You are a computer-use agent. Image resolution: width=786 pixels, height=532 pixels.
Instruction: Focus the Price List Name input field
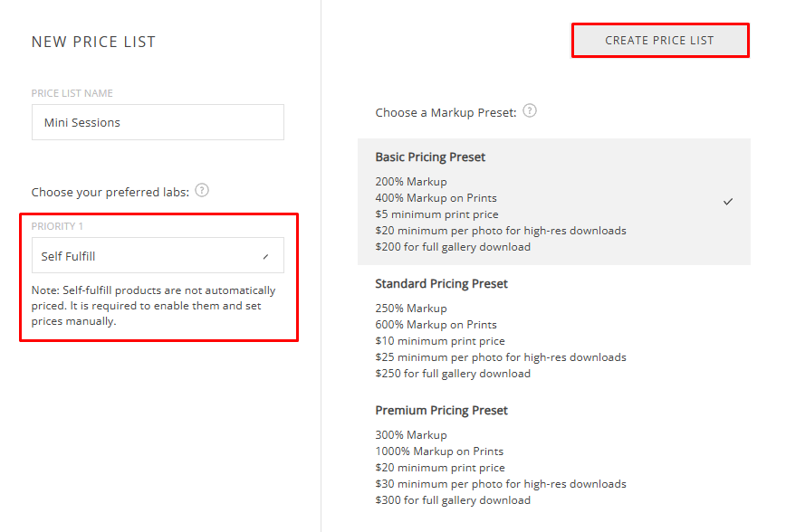point(158,122)
